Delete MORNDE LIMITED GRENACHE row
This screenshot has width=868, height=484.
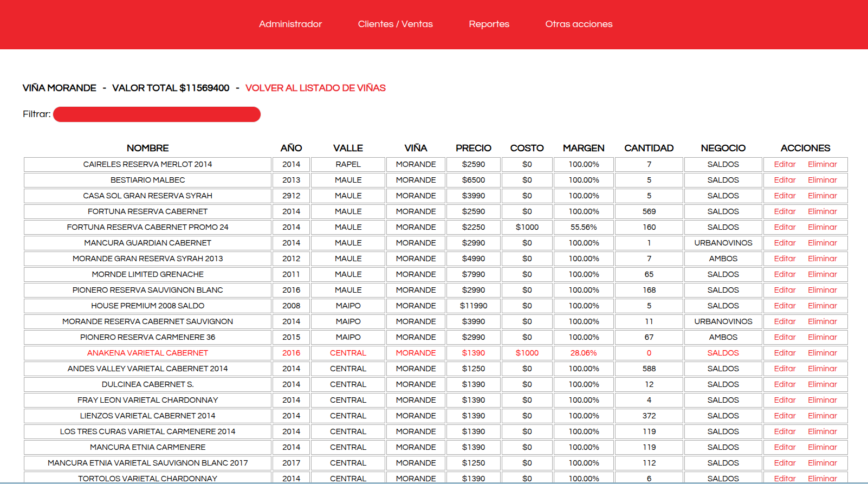822,274
